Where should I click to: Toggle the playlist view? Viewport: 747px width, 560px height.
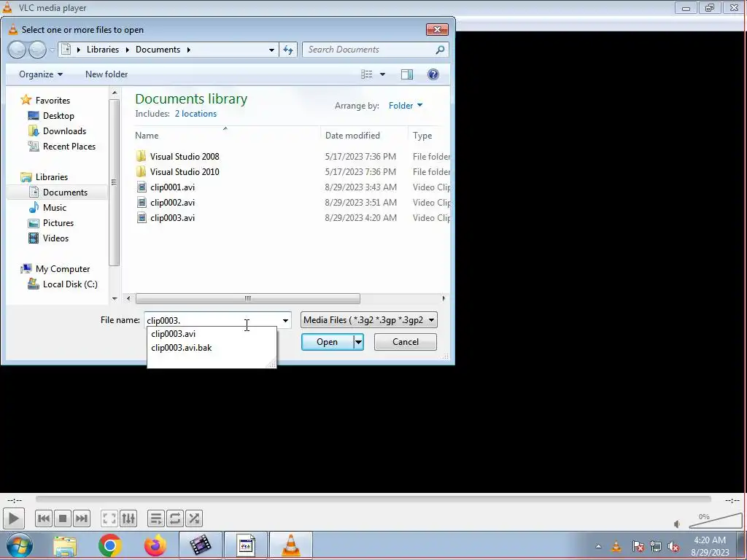(156, 518)
